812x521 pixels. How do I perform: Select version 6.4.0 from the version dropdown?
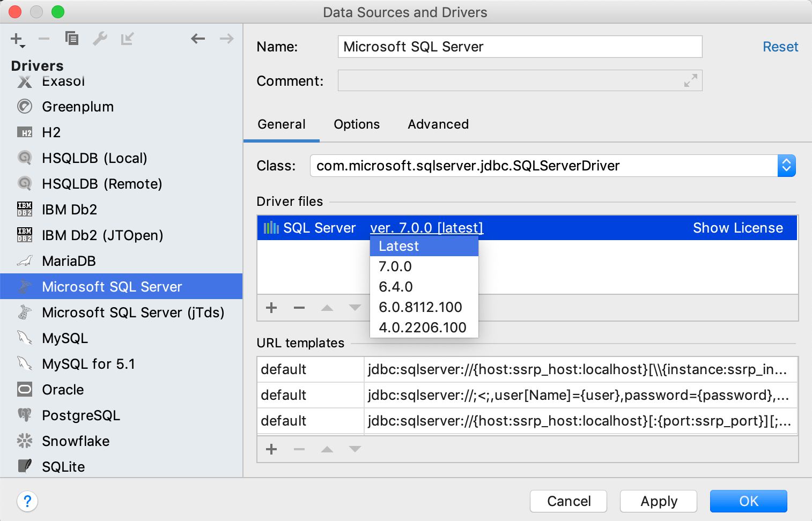(x=395, y=287)
